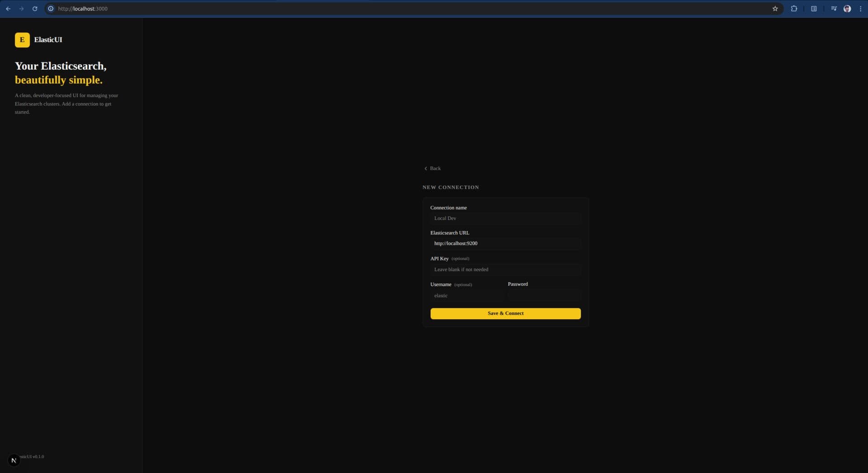Bookmark the page with the star icon
This screenshot has width=868, height=473.
click(x=775, y=9)
